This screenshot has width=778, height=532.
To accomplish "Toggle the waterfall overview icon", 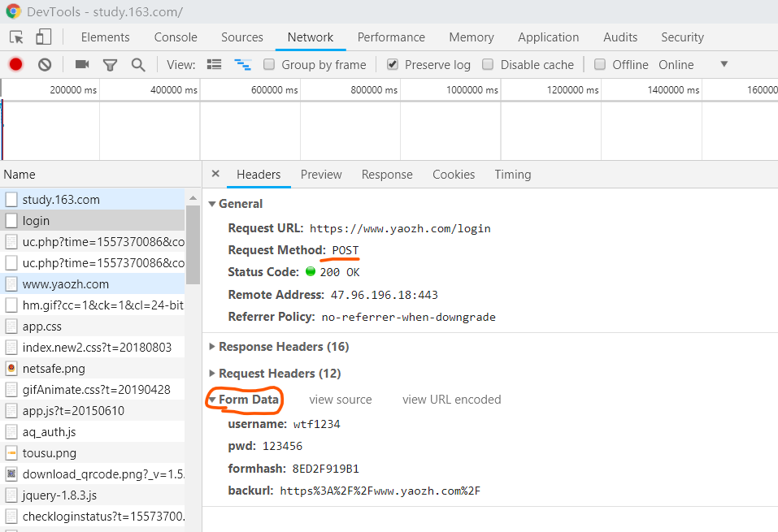I will point(242,64).
